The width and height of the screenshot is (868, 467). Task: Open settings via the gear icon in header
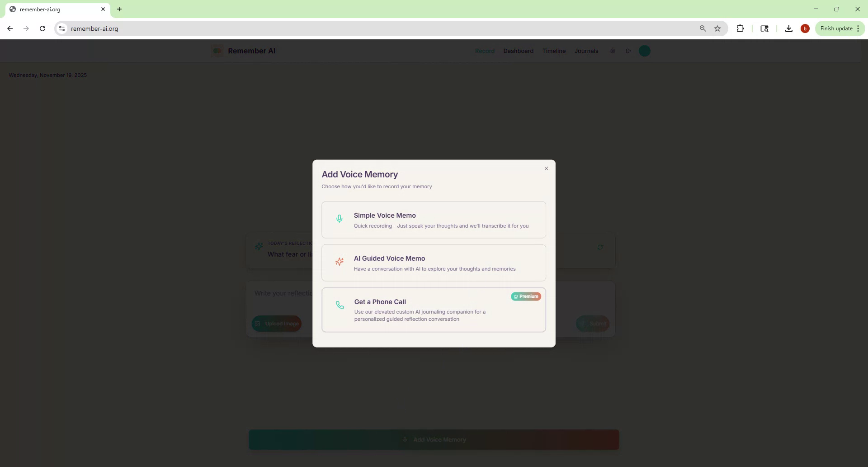coord(613,51)
